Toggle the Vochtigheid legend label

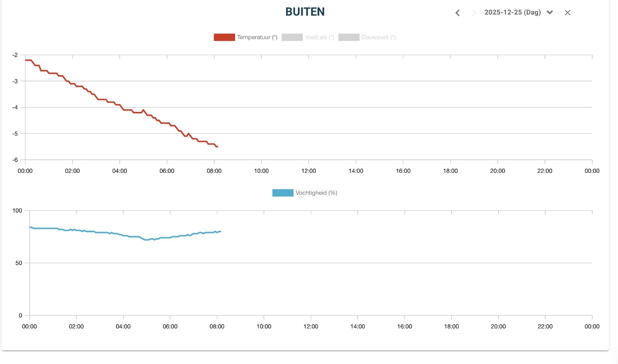[x=316, y=193]
